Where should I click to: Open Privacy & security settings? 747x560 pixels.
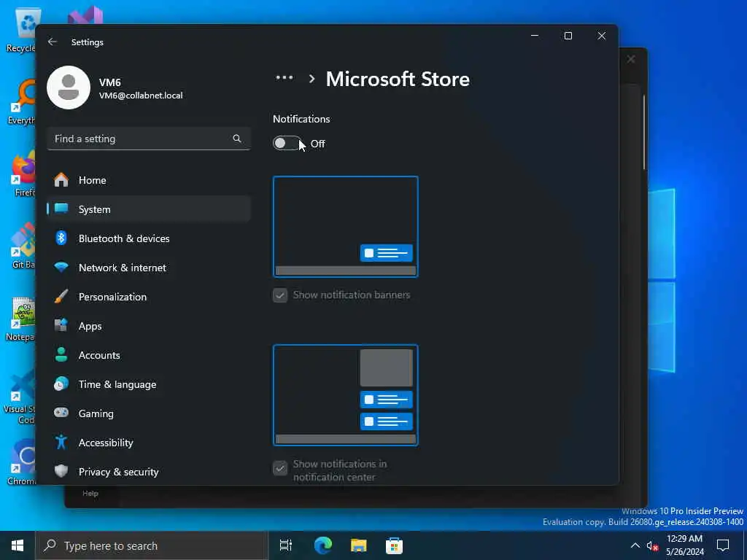(x=149, y=472)
